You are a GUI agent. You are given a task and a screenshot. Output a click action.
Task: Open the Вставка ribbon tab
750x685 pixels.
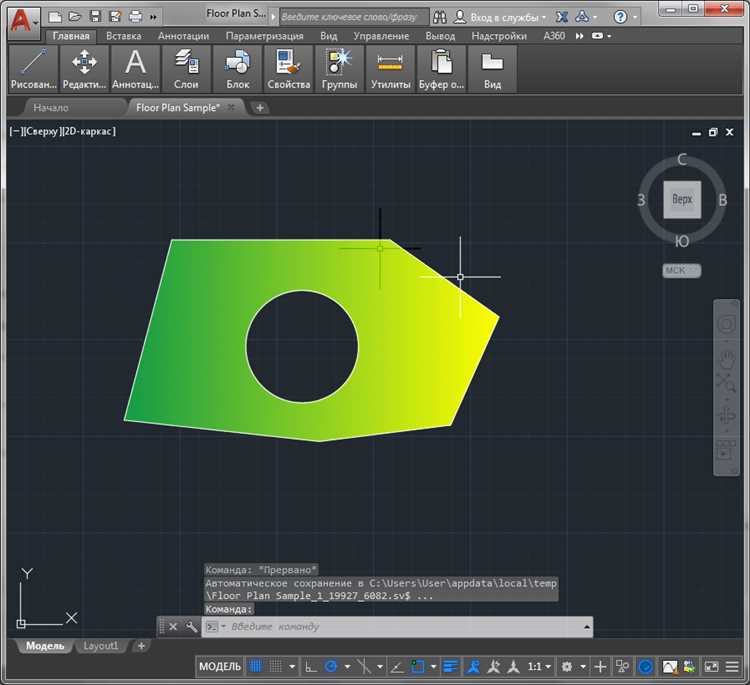123,36
